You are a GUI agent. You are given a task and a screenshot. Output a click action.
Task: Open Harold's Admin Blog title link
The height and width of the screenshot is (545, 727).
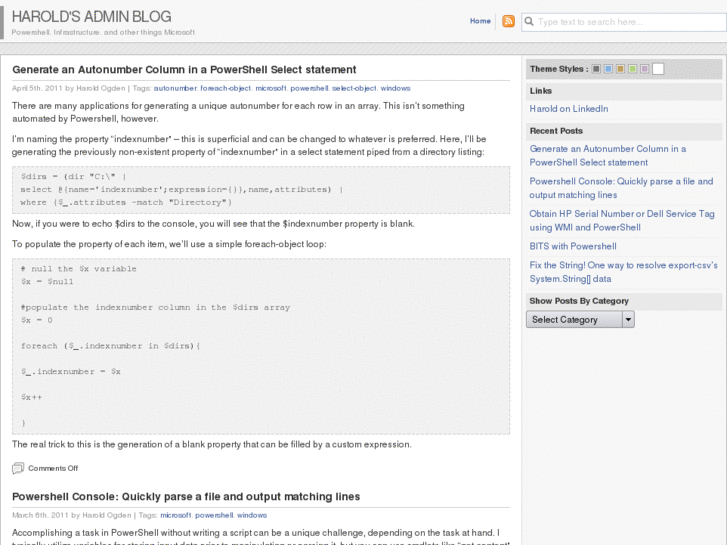click(x=91, y=17)
